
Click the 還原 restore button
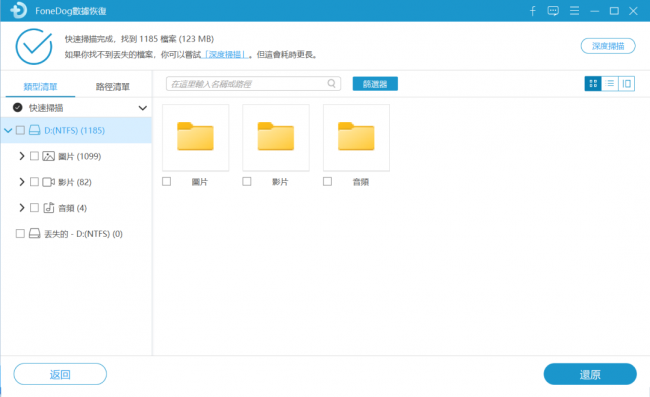coord(590,374)
